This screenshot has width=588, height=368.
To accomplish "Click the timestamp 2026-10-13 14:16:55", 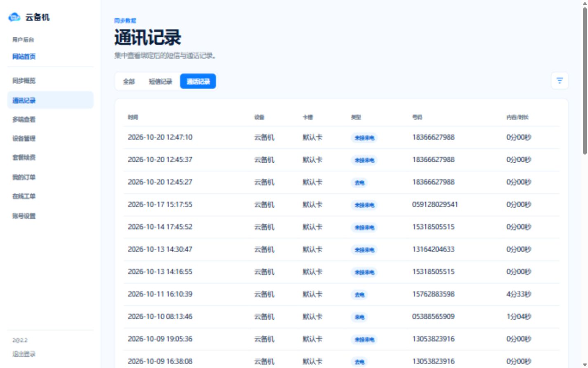I will 160,271.
